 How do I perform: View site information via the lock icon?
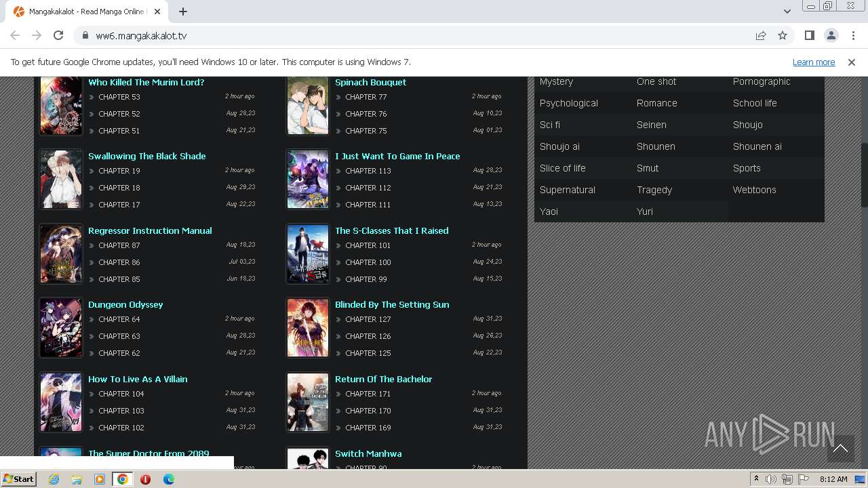tap(85, 35)
